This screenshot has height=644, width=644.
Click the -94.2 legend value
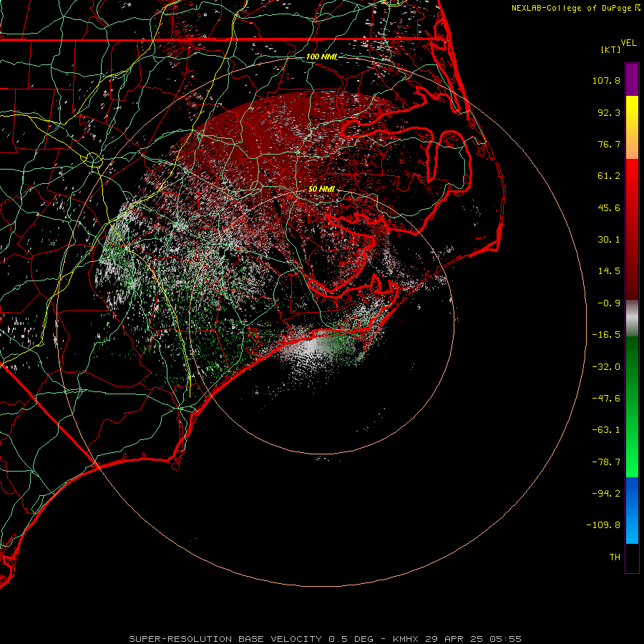(x=606, y=493)
